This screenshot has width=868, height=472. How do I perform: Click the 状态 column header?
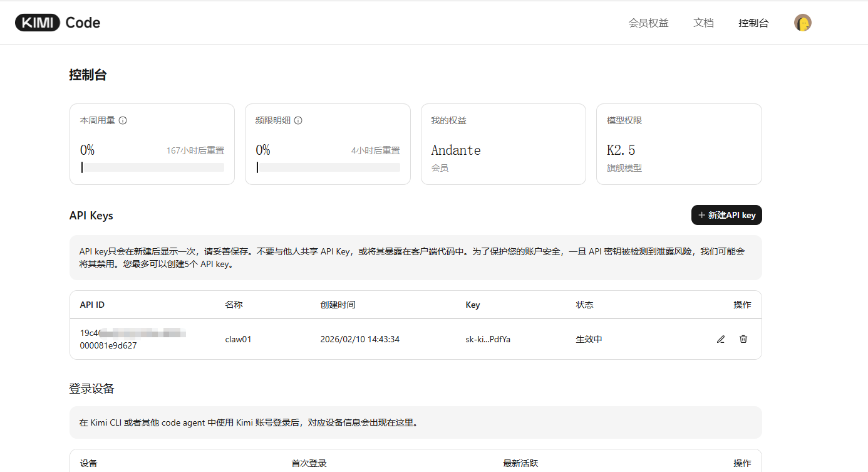tap(584, 305)
